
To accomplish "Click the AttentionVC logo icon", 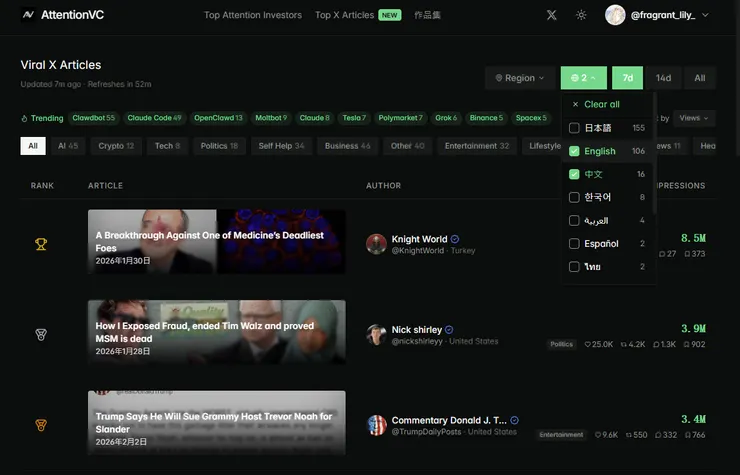I will (28, 15).
